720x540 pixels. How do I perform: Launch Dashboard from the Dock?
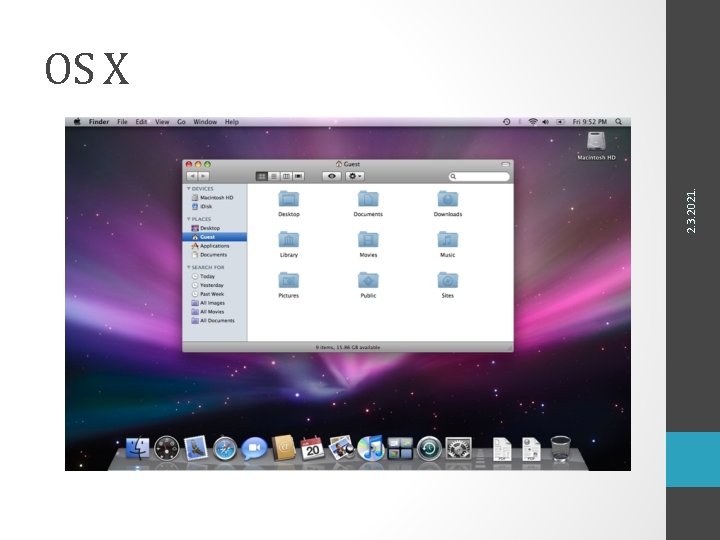tap(167, 449)
